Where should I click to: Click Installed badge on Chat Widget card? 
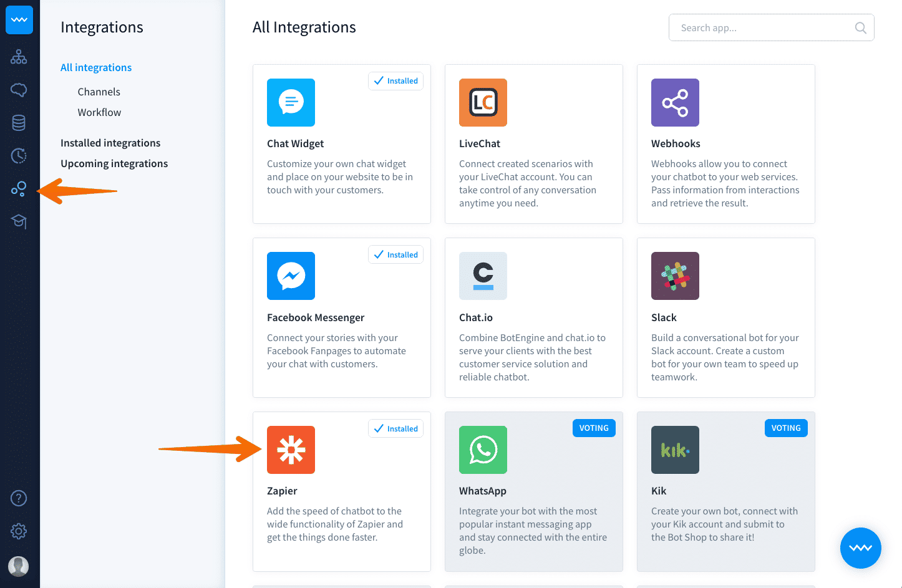pyautogui.click(x=395, y=81)
